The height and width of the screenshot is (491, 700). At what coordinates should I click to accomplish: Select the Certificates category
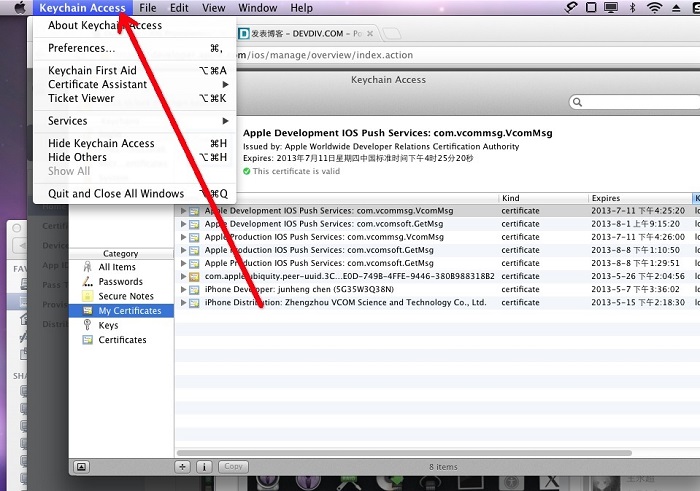(121, 340)
